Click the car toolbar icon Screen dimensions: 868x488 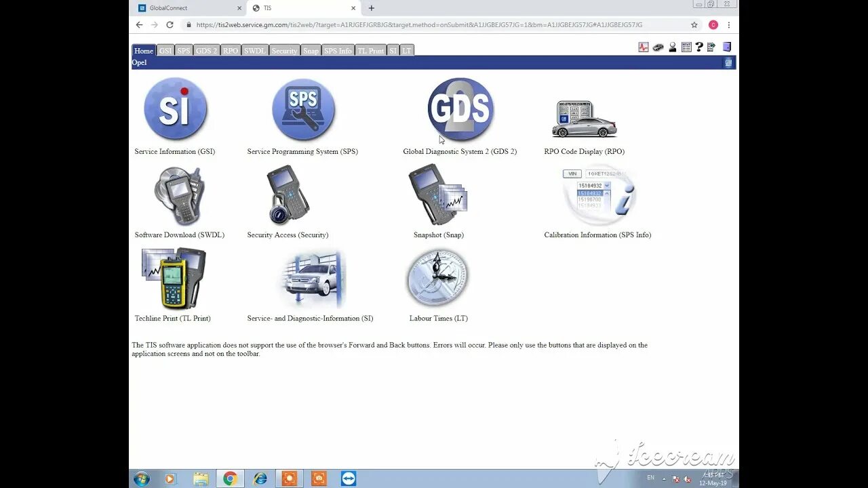point(658,47)
